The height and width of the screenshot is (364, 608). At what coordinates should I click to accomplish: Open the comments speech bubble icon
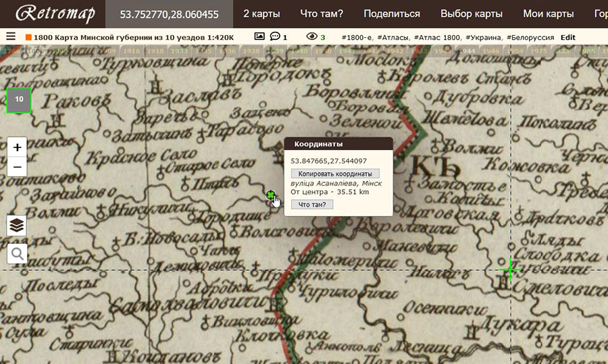(275, 36)
